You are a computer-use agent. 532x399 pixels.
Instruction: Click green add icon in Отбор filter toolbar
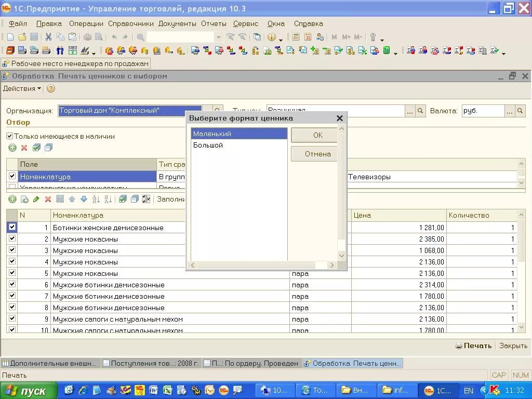pos(12,148)
